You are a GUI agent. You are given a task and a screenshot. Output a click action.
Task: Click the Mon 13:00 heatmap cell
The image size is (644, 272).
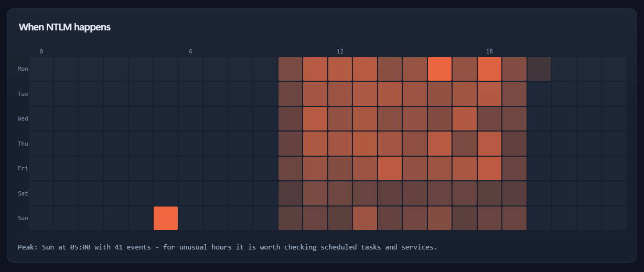[365, 69]
